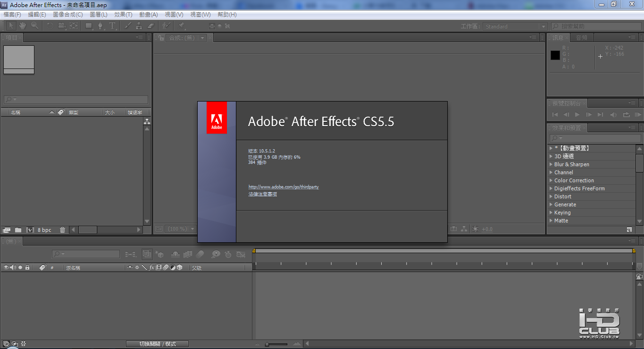644x349 pixels.
Task: Click 法律注意事項 link in About dialog
Action: click(262, 194)
